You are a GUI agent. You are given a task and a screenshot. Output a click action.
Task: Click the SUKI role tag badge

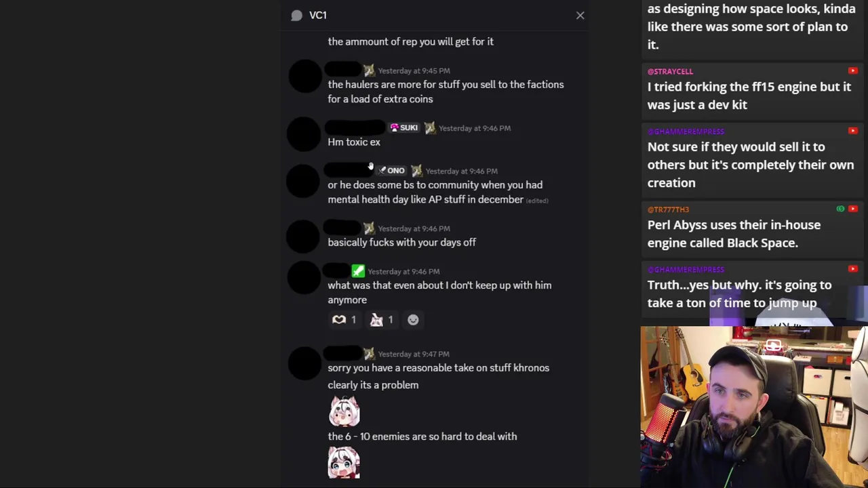click(x=404, y=127)
